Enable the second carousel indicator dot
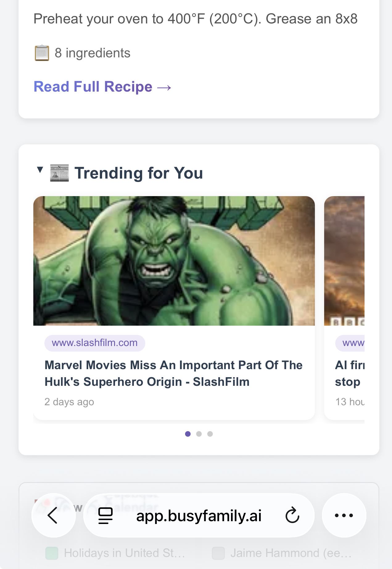 [199, 434]
